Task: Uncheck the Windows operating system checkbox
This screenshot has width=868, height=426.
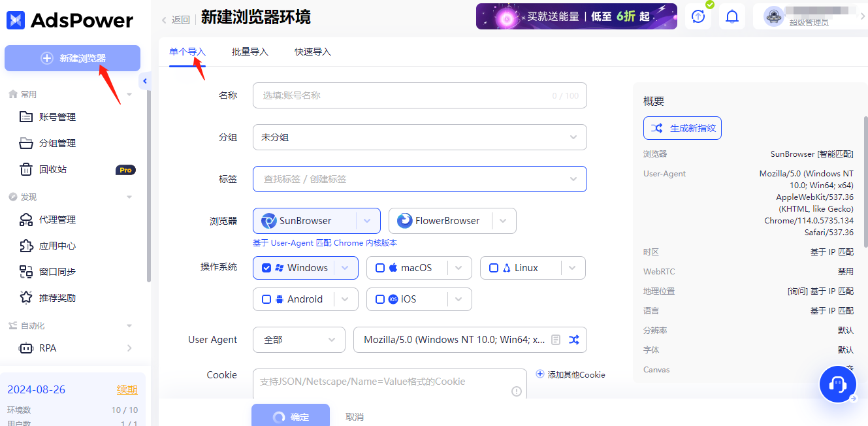Action: point(266,268)
